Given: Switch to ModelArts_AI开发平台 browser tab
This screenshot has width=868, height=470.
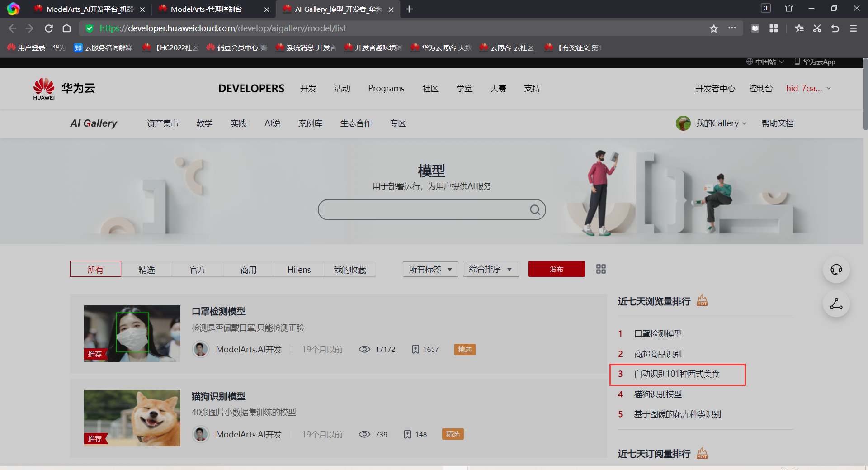Looking at the screenshot, I should point(90,9).
